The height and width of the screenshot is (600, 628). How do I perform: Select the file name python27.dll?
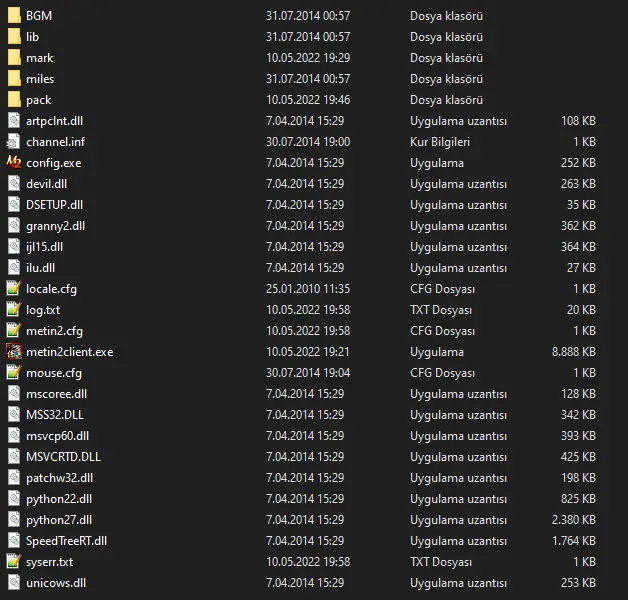pyautogui.click(x=59, y=520)
